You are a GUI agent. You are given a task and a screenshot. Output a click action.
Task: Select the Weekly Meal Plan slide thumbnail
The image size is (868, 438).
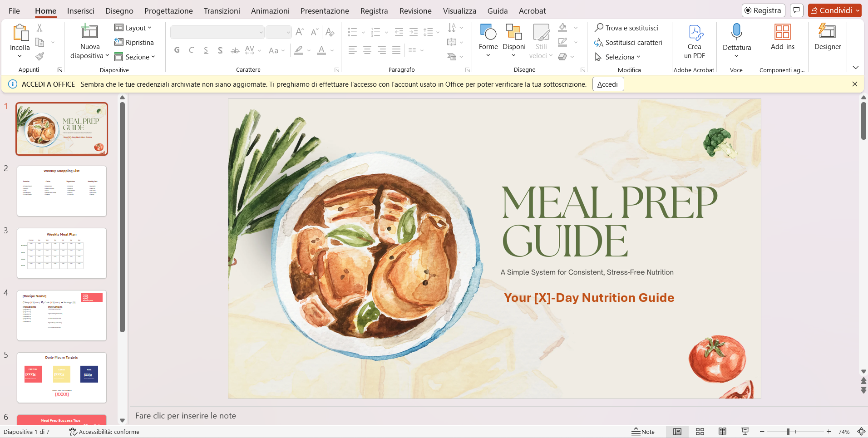click(62, 253)
